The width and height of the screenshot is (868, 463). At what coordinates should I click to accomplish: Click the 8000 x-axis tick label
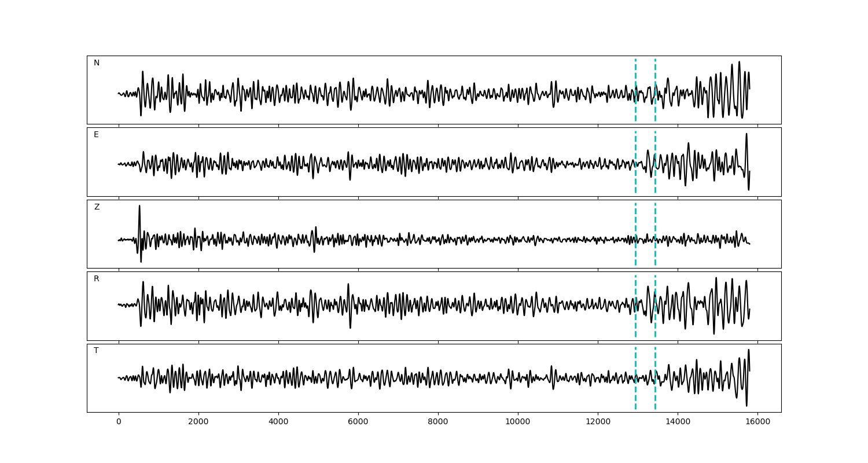438,422
